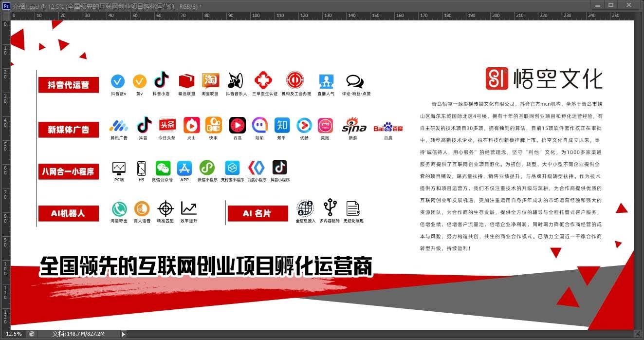Click the red AI 名片 label
Viewport: 644px width, 340px height.
pyautogui.click(x=258, y=213)
